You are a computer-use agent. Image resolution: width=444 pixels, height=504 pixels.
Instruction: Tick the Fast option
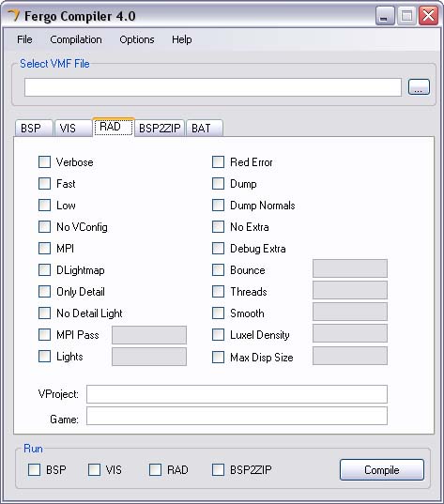coord(44,184)
